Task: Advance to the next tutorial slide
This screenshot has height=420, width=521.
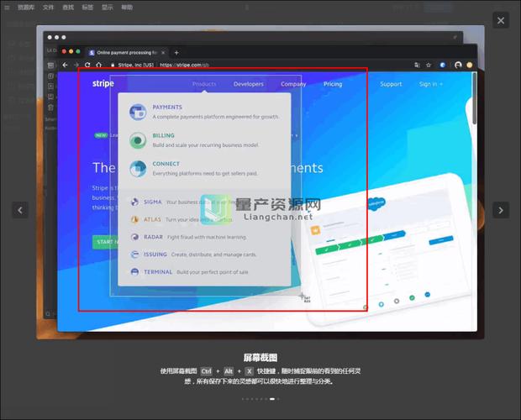Action: (501, 210)
